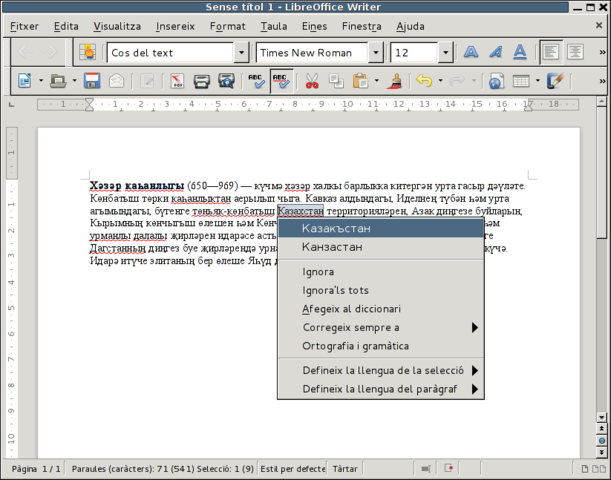Export document directly as PDF
Viewport: 611px width, 480px height.
pos(176,81)
